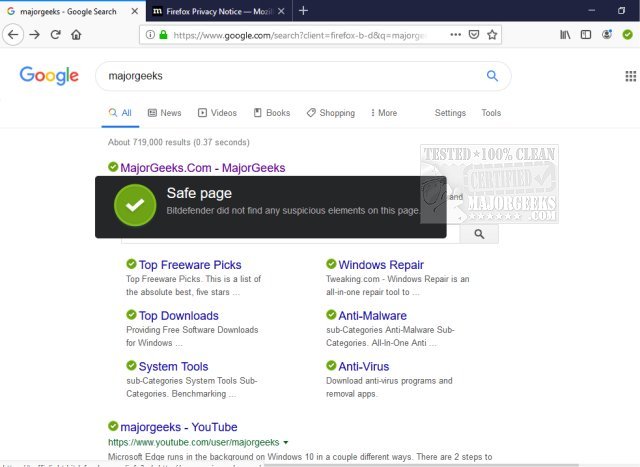640x467 pixels.
Task: Switch to Shopping results
Action: (331, 113)
